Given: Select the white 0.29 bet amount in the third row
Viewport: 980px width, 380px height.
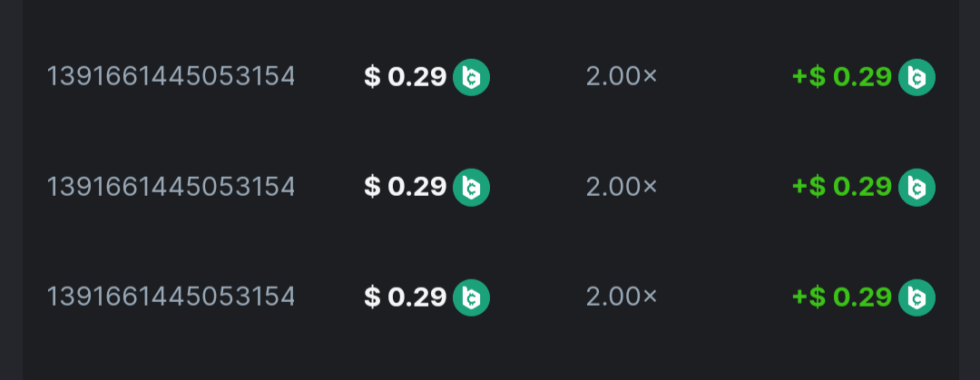Looking at the screenshot, I should tap(416, 297).
